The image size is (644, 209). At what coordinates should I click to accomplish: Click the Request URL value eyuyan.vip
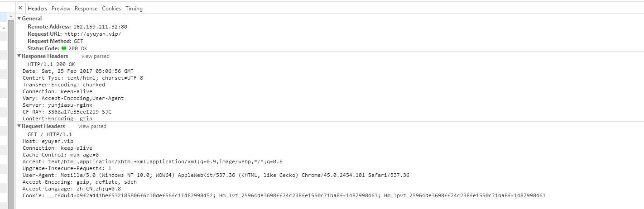(92, 34)
